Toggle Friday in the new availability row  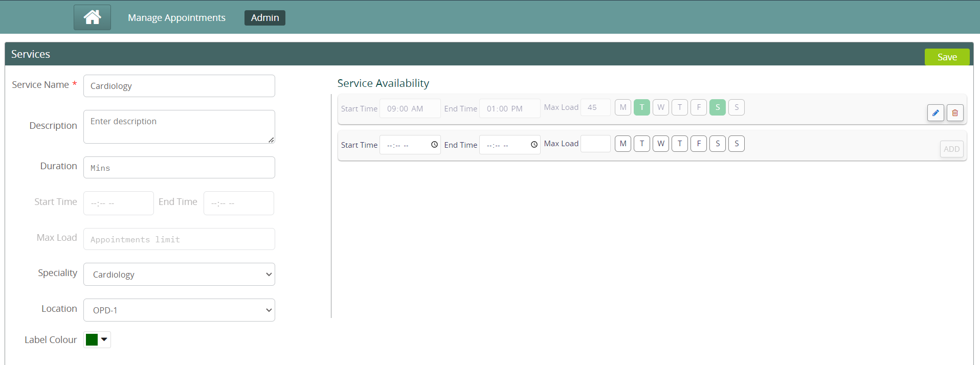[699, 144]
